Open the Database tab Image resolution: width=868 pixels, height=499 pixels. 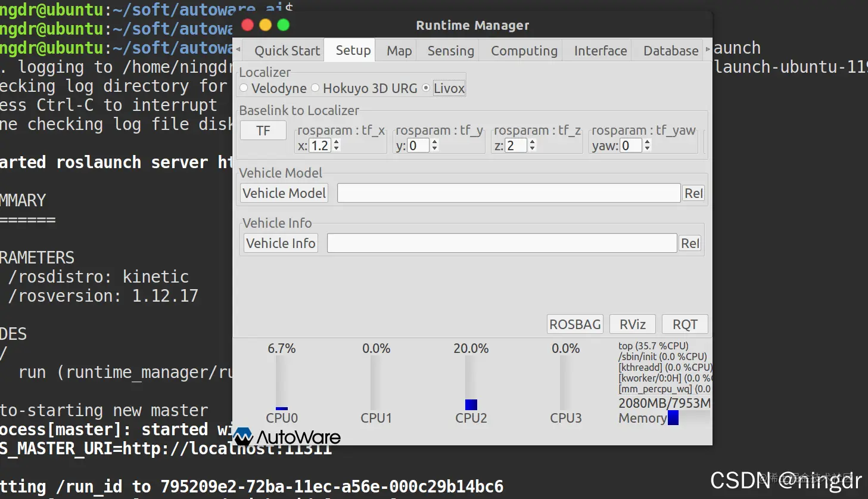tap(670, 51)
